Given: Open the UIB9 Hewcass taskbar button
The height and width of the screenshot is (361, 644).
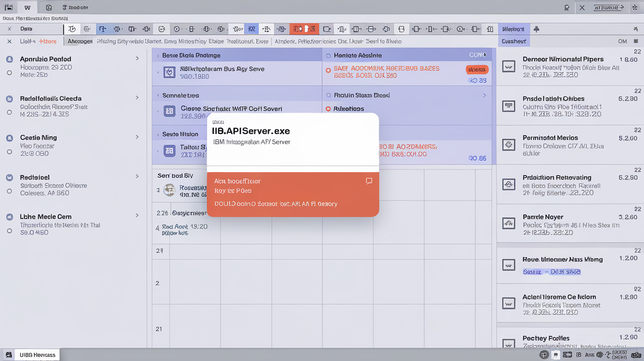Looking at the screenshot, I should [x=38, y=354].
